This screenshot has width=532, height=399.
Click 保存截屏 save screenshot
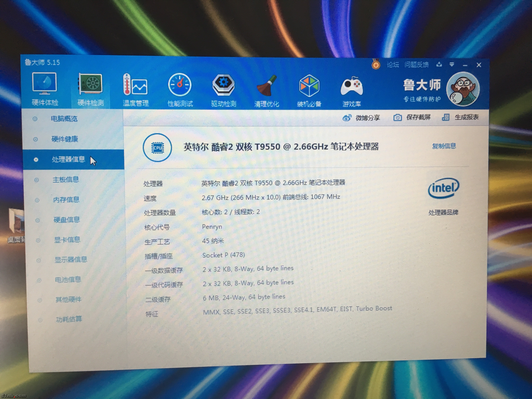412,117
